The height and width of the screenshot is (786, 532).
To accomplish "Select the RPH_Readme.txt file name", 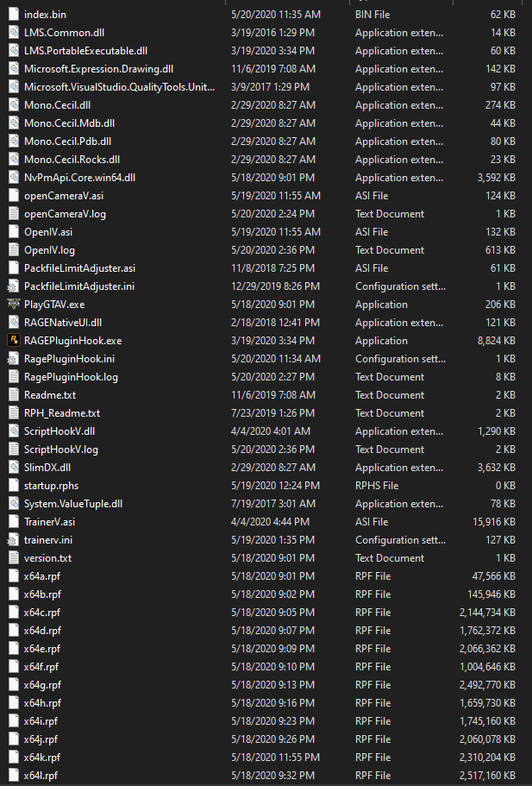I will coord(62,413).
